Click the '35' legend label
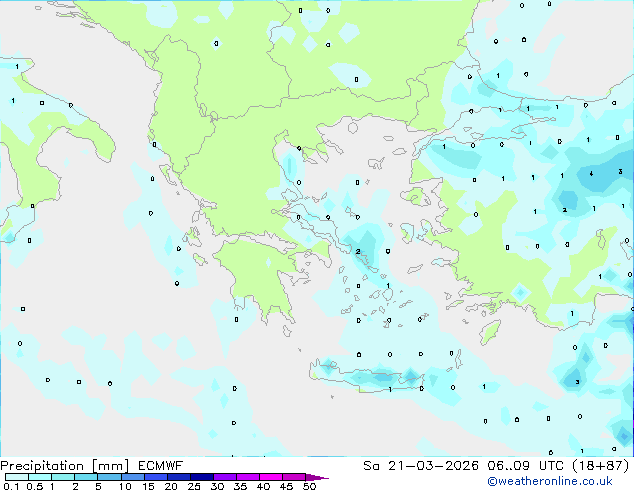The width and height of the screenshot is (634, 490). (x=240, y=486)
